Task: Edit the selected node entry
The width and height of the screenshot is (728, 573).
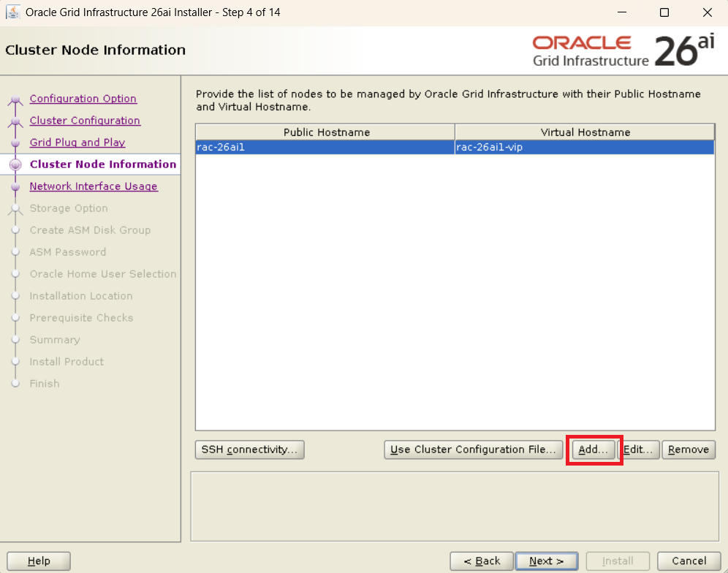Action: [x=638, y=449]
